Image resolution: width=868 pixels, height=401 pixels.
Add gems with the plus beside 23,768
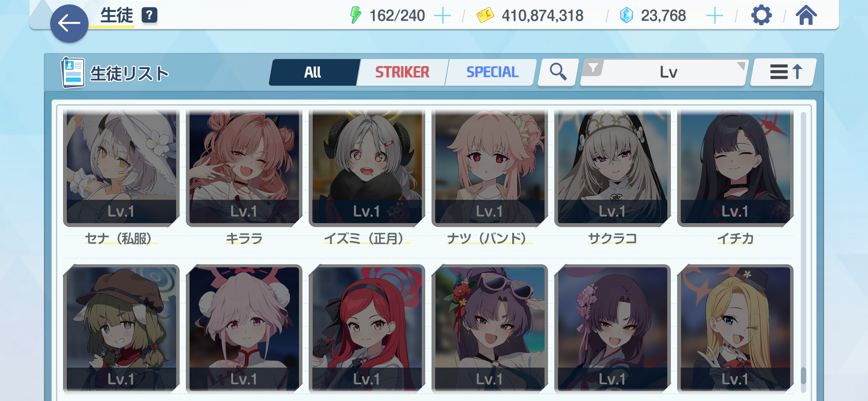pos(714,16)
